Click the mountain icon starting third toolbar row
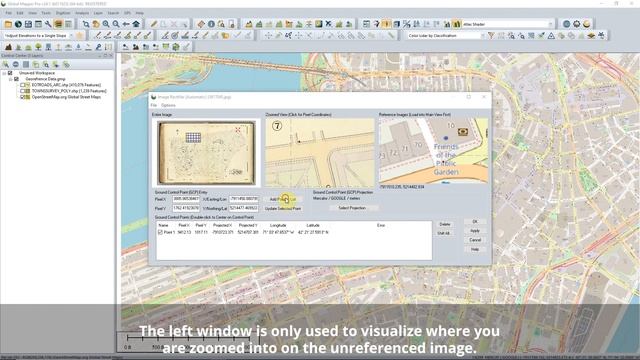 pyautogui.click(x=8, y=47)
